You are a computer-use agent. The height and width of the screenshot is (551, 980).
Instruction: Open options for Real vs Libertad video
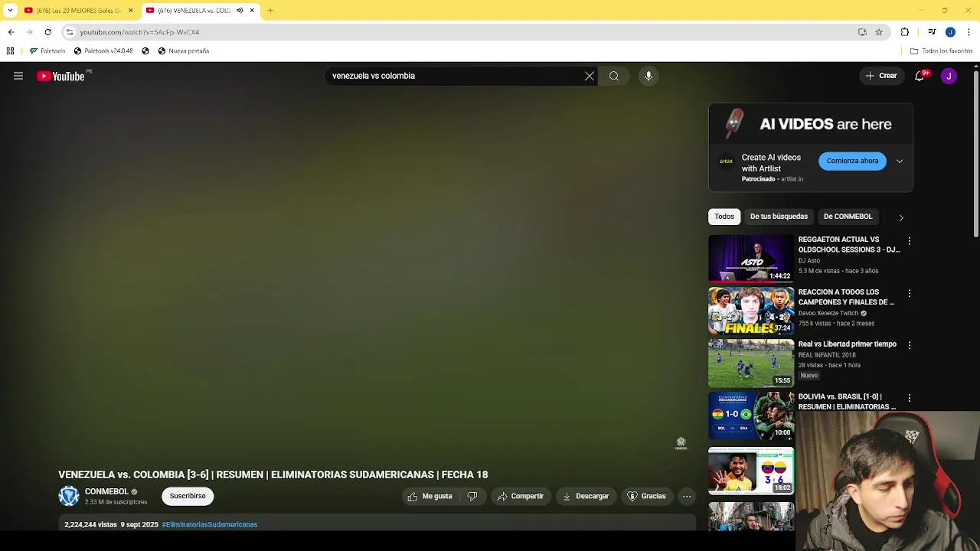(910, 345)
